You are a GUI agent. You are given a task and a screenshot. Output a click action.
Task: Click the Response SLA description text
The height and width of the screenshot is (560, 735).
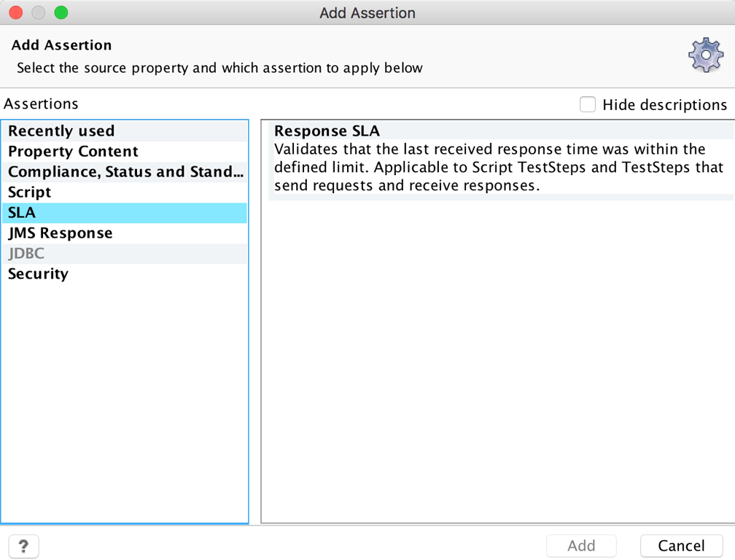pyautogui.click(x=489, y=168)
